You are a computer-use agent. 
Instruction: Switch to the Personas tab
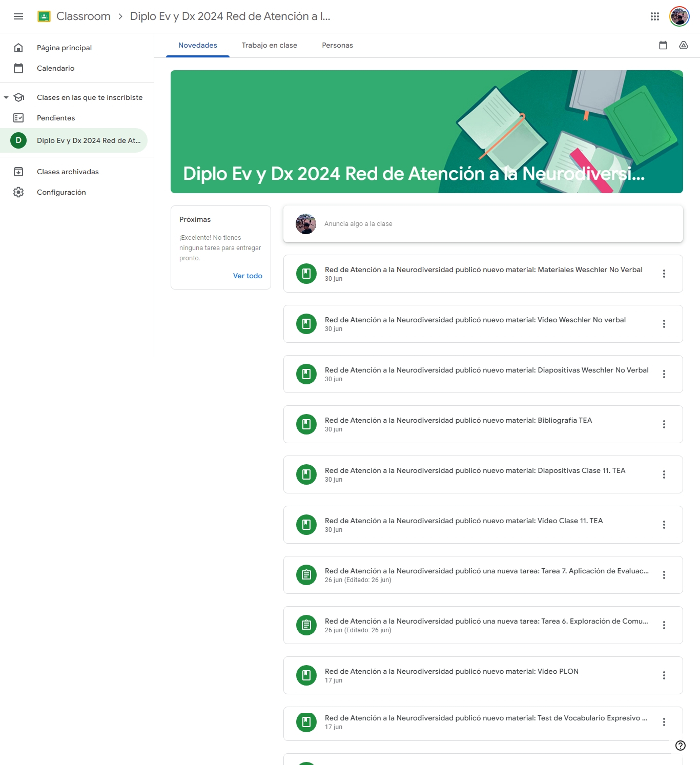[x=337, y=45]
